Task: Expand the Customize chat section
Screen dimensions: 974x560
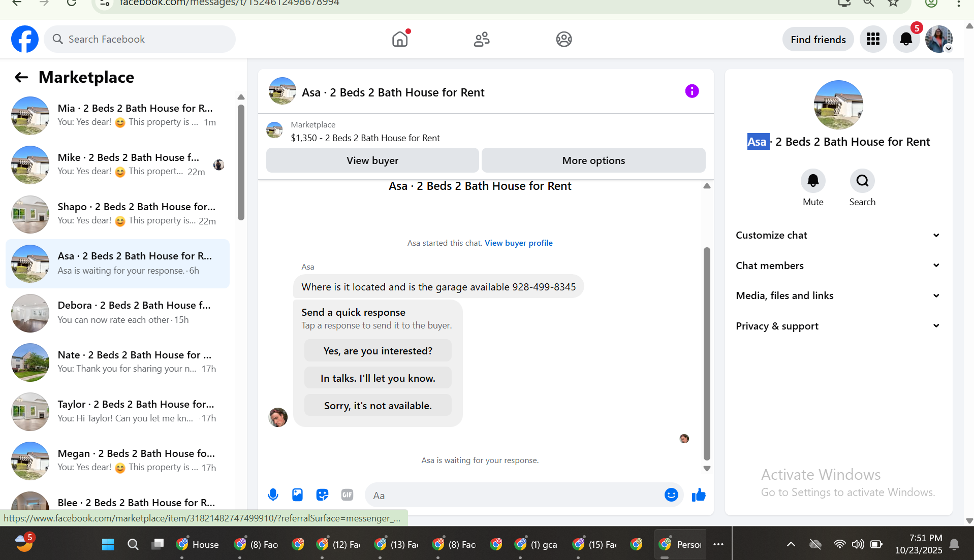Action: click(838, 235)
